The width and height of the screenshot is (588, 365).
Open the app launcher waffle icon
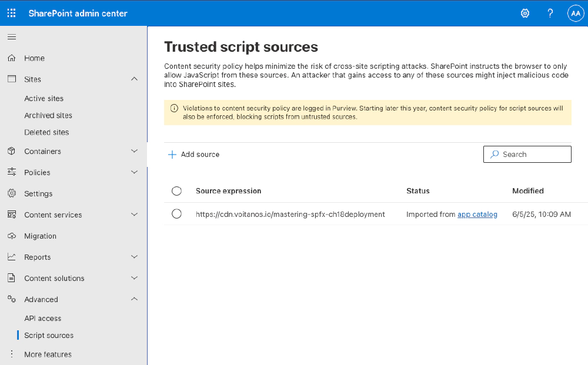point(12,13)
